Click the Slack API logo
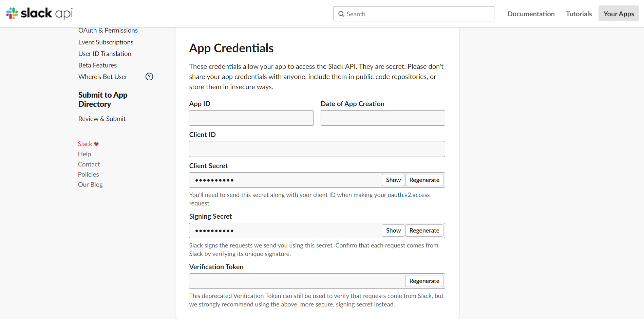Screen dimensions: 644x319 39,14
